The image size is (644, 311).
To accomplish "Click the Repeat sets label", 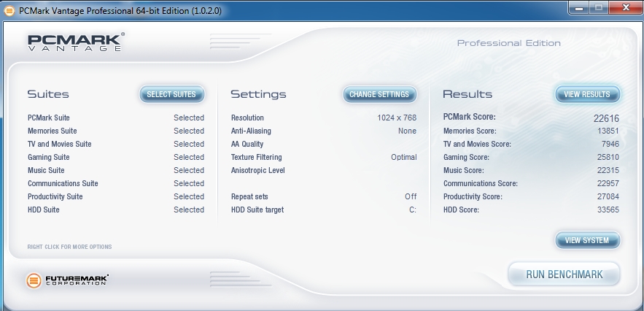I will 249,196.
